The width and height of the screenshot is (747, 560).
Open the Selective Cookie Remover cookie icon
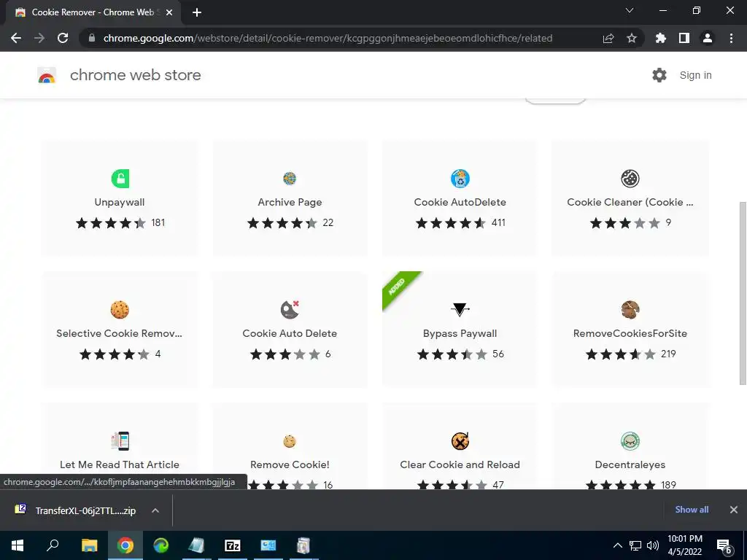pyautogui.click(x=120, y=309)
